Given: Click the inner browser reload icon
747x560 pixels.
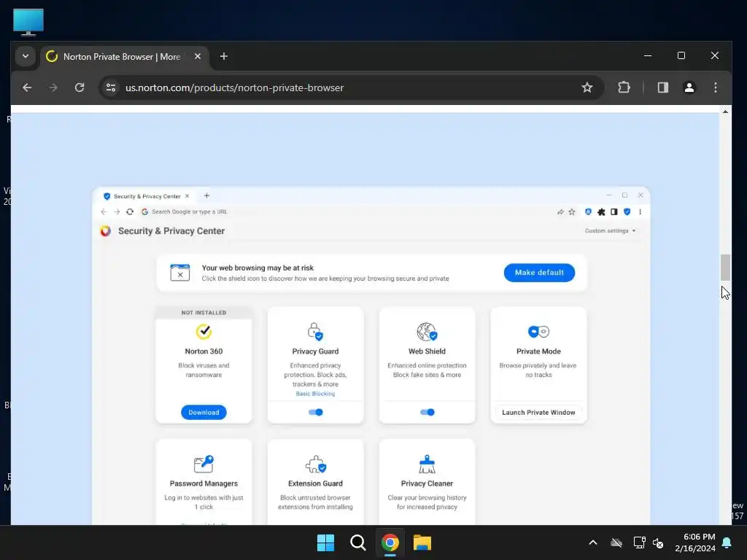Looking at the screenshot, I should tap(130, 212).
